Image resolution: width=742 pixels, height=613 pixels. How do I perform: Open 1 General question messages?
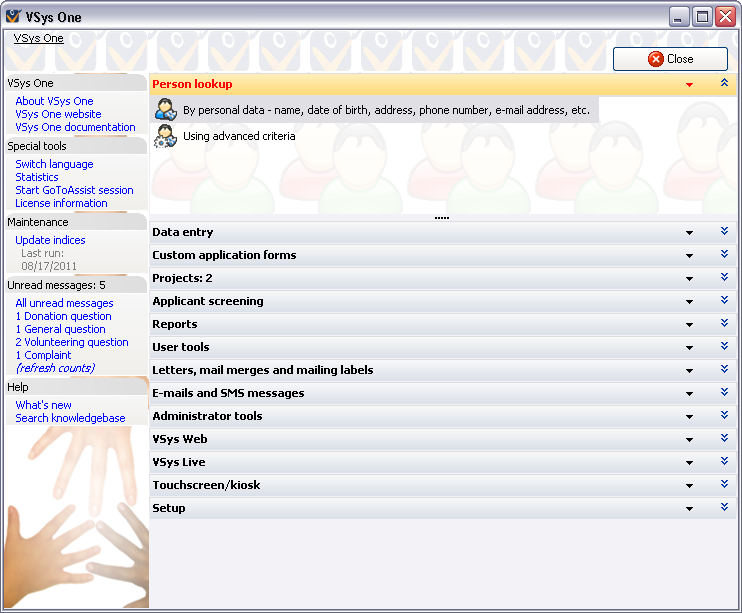61,329
